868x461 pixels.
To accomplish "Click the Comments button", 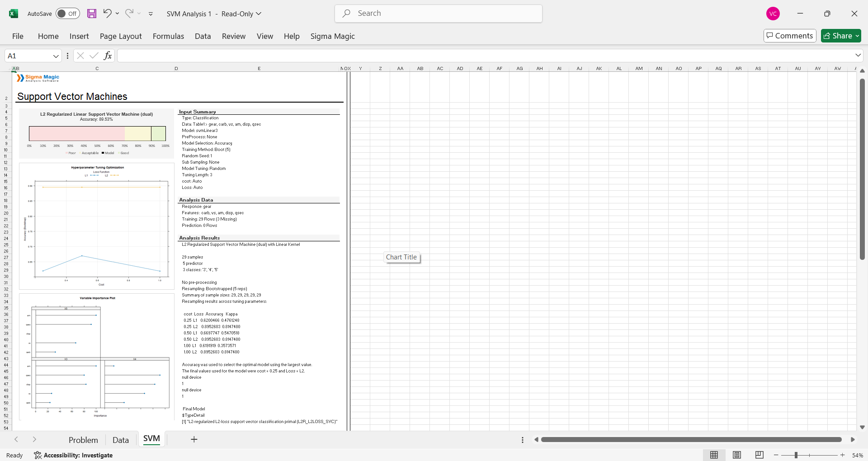I will pos(790,36).
